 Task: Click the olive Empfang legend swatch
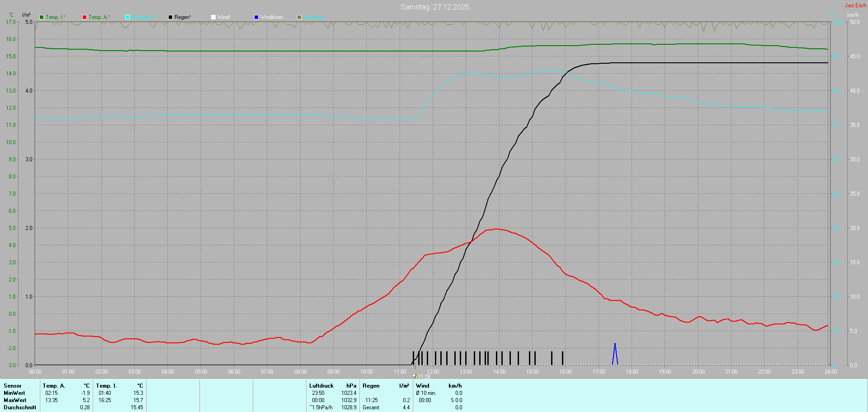click(299, 17)
